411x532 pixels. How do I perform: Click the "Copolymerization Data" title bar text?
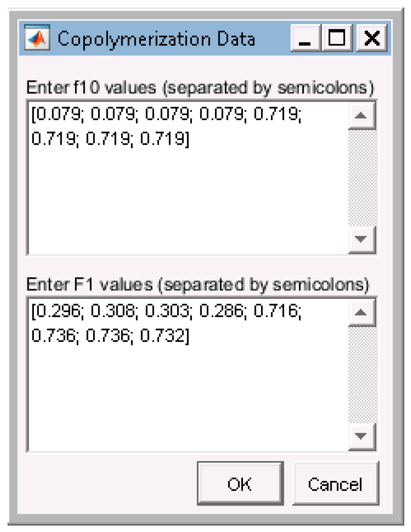click(x=156, y=39)
